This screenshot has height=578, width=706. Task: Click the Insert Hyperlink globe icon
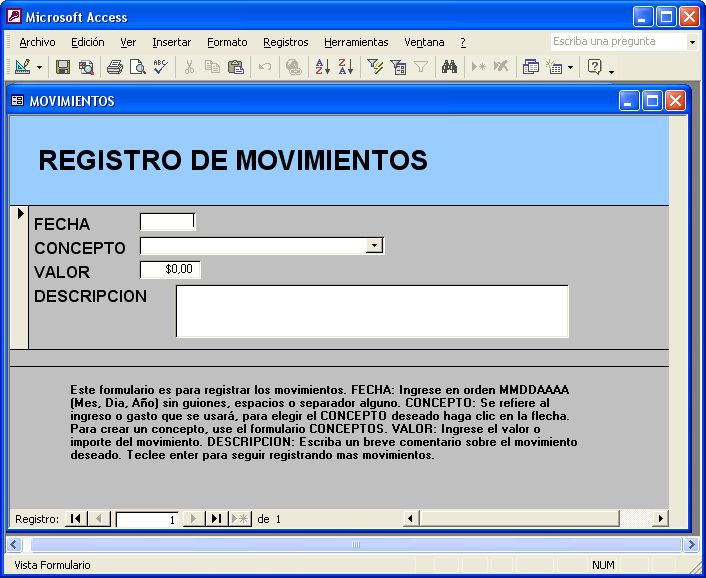click(294, 67)
